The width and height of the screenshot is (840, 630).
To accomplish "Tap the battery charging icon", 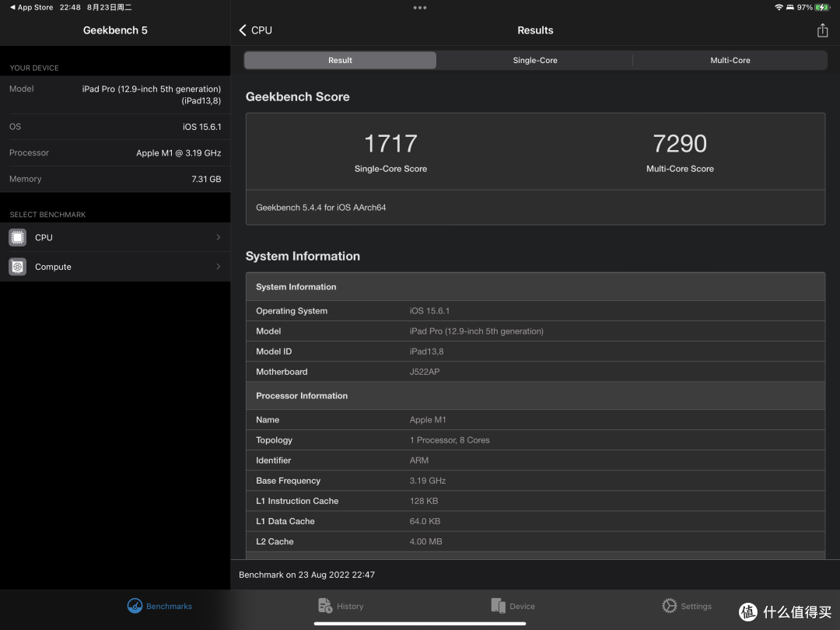I will tap(822, 8).
